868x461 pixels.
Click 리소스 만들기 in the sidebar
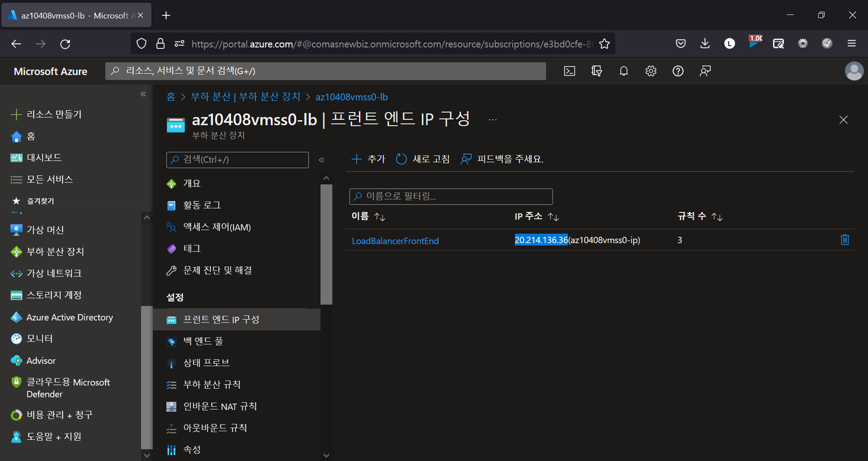[46, 114]
